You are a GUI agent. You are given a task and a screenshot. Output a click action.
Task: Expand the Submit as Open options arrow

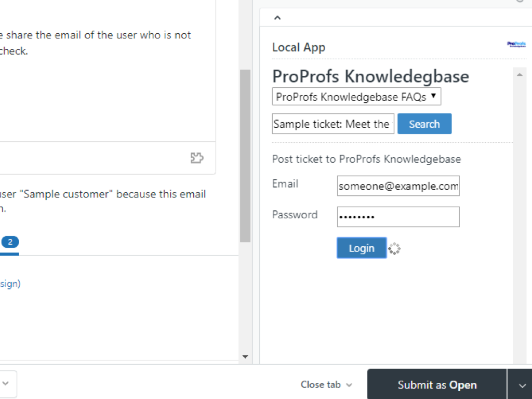522,385
